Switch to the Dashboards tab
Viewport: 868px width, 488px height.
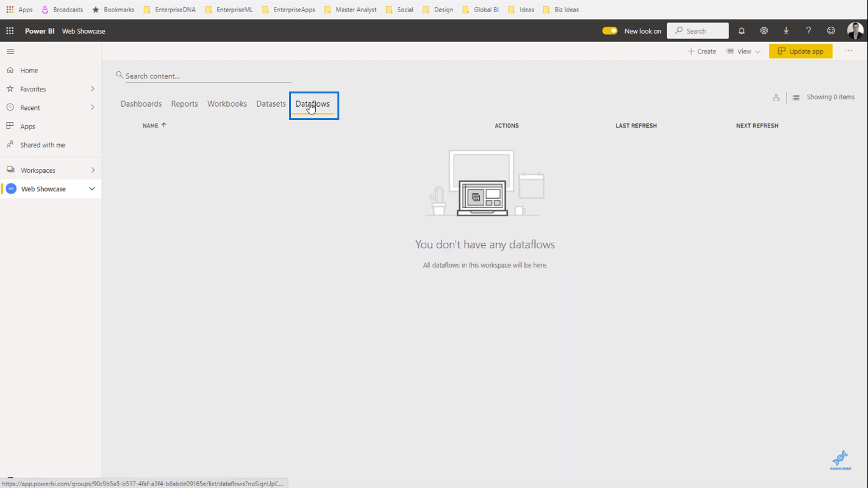141,104
